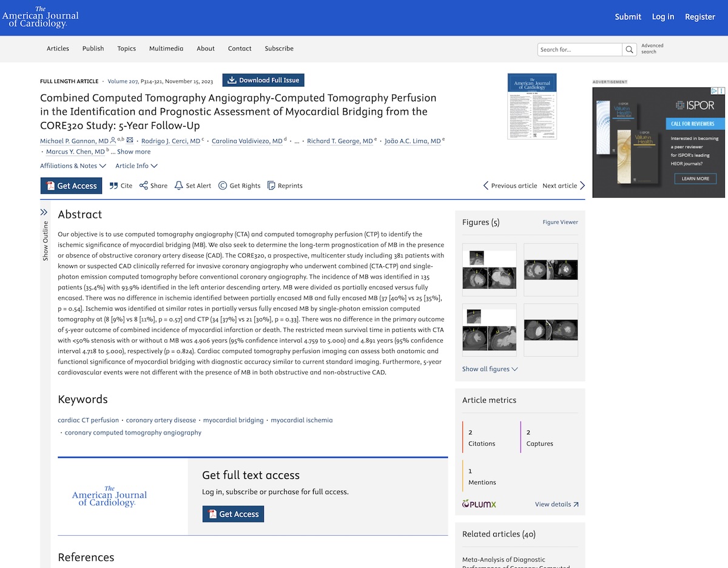Open the Multimedia menu item
728x568 pixels.
[x=166, y=49]
